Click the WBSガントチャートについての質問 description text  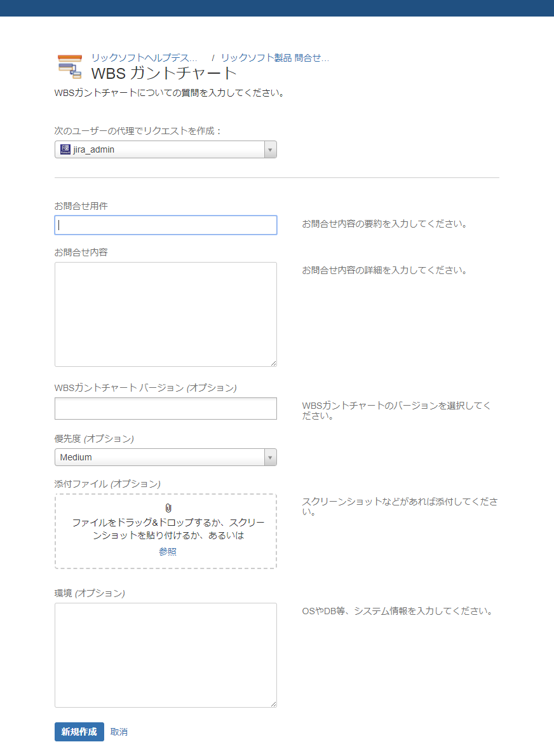(x=170, y=93)
